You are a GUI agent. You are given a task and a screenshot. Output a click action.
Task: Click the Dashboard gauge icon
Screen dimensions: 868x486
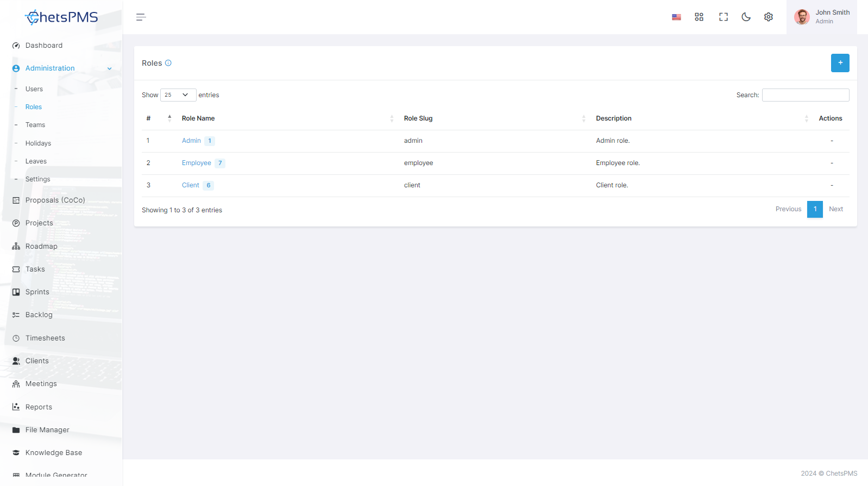16,46
